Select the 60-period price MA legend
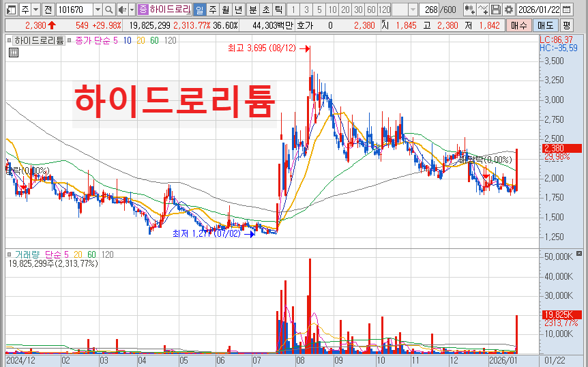The width and height of the screenshot is (588, 367). tap(154, 40)
